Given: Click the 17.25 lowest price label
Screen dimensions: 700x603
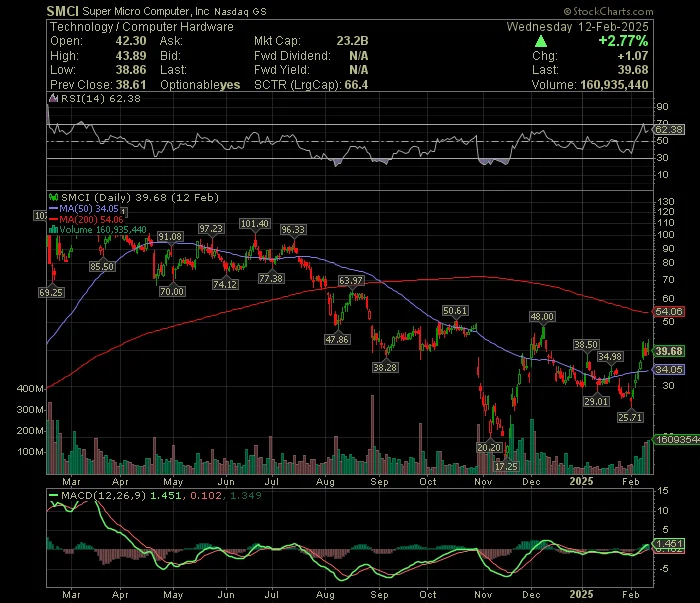Looking at the screenshot, I should coord(506,466).
